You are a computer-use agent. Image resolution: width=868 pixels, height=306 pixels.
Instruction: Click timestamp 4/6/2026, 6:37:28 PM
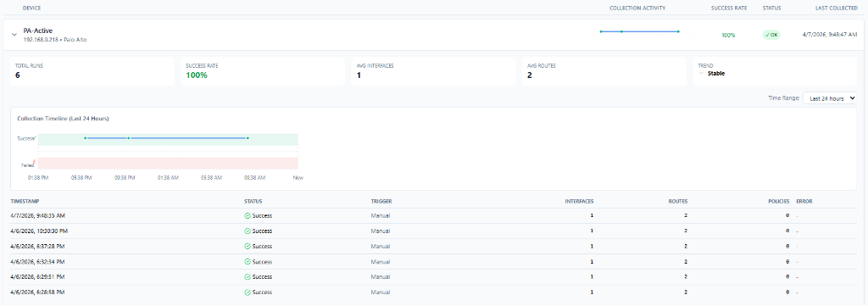(37, 246)
